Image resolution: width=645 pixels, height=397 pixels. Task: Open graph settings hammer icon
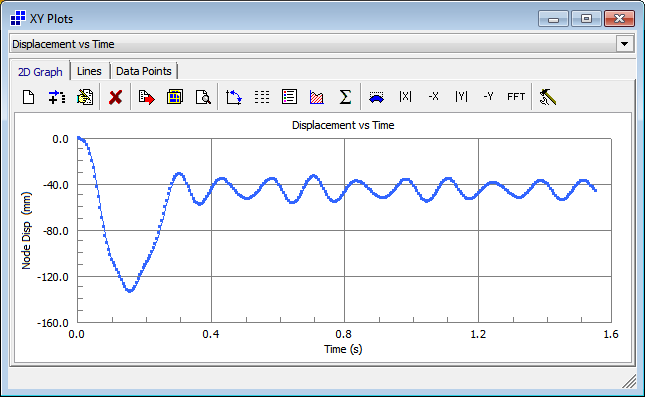coord(548,97)
